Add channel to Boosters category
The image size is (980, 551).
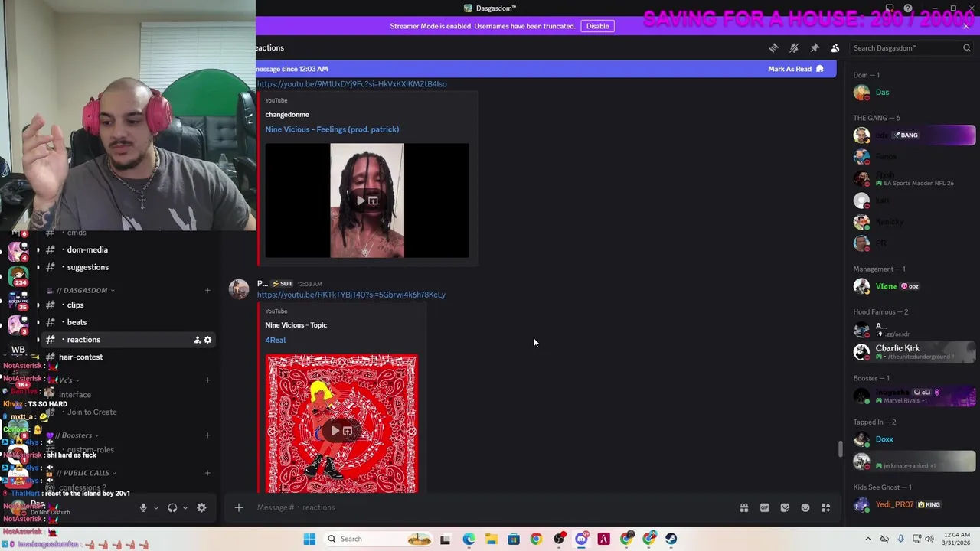(x=207, y=435)
